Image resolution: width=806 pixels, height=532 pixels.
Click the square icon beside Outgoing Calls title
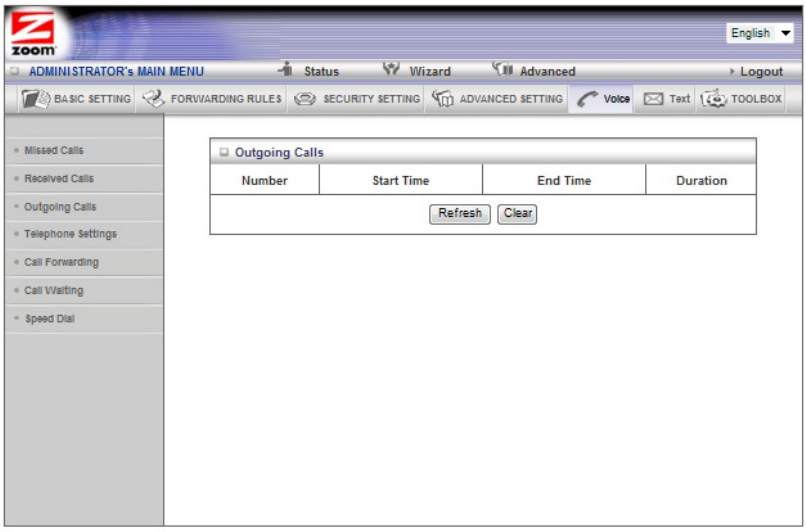224,152
